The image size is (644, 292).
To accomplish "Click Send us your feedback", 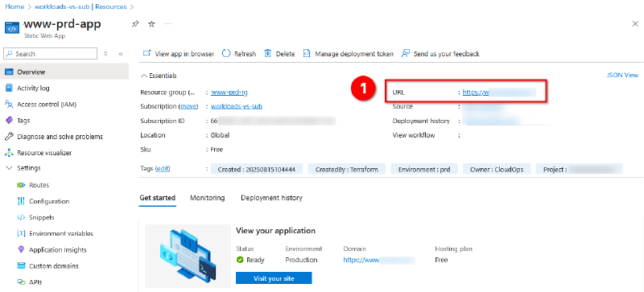I will (x=440, y=54).
